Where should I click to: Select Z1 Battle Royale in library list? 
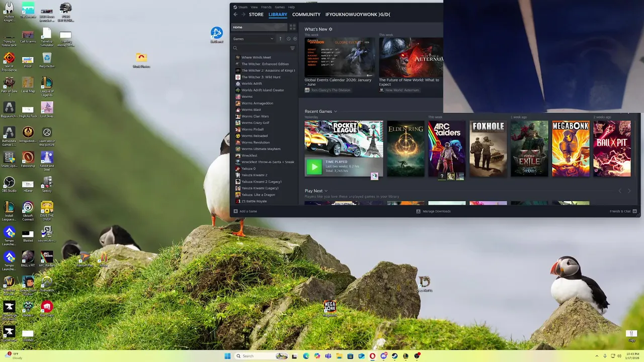[x=254, y=201]
